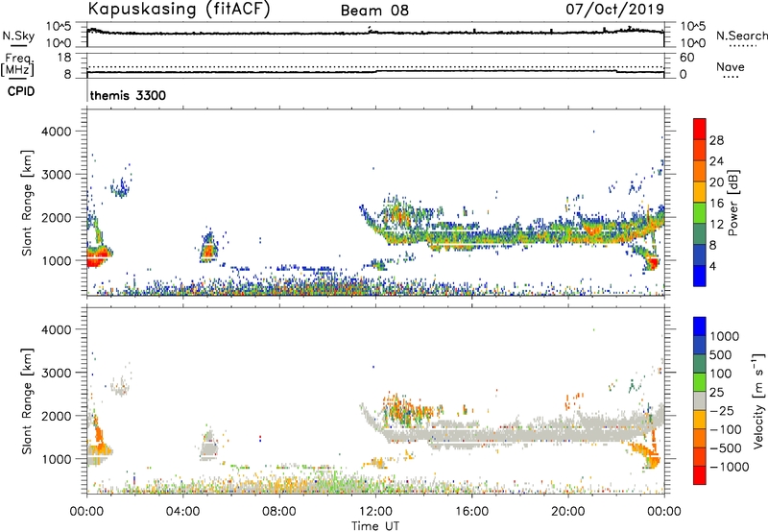Click the "20" value on power colorbar
The width and height of the screenshot is (768, 532).
pos(716,182)
